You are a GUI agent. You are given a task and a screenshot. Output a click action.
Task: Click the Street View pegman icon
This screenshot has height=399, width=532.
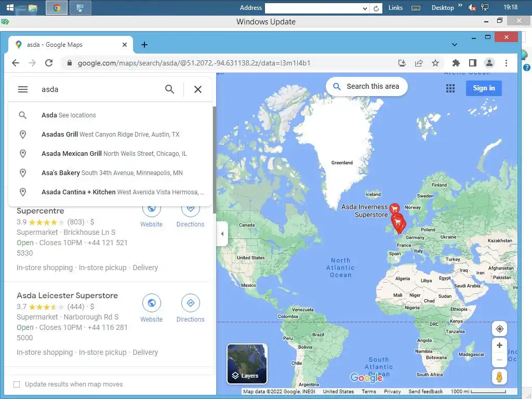pyautogui.click(x=499, y=377)
